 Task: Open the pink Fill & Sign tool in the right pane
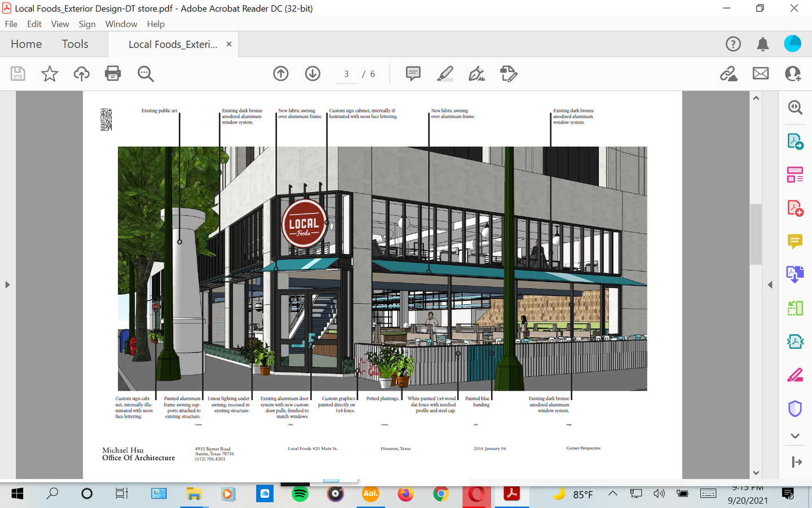coord(795,375)
